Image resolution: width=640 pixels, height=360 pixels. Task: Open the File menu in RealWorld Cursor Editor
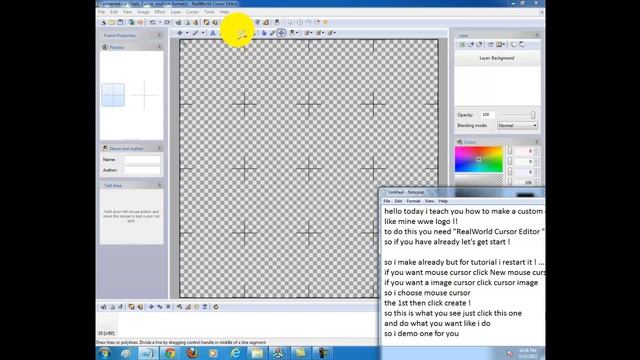[x=101, y=12]
